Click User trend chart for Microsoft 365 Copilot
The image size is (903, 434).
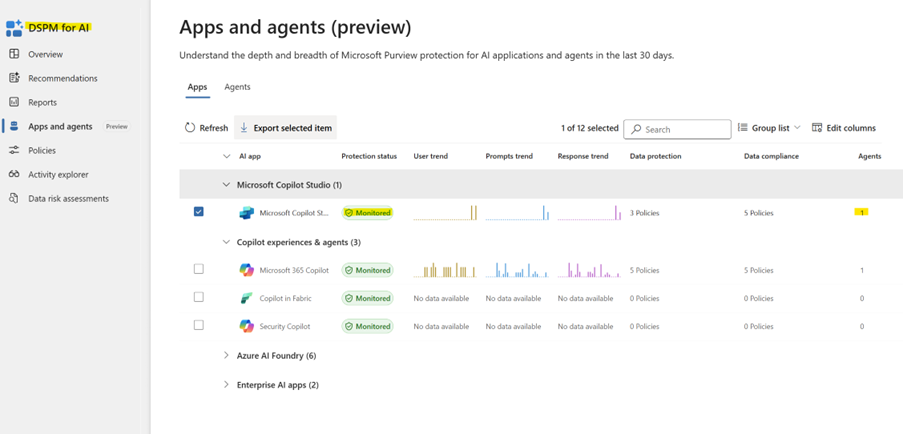tap(445, 270)
